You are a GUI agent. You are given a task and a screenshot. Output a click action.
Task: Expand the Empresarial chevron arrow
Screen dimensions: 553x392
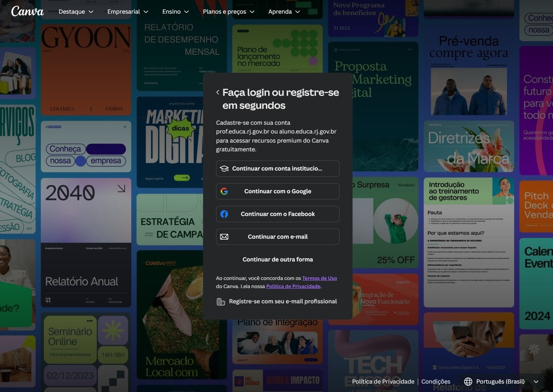146,12
